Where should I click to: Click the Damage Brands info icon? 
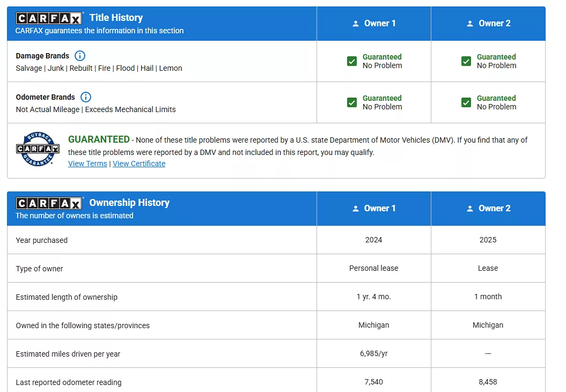[x=80, y=56]
